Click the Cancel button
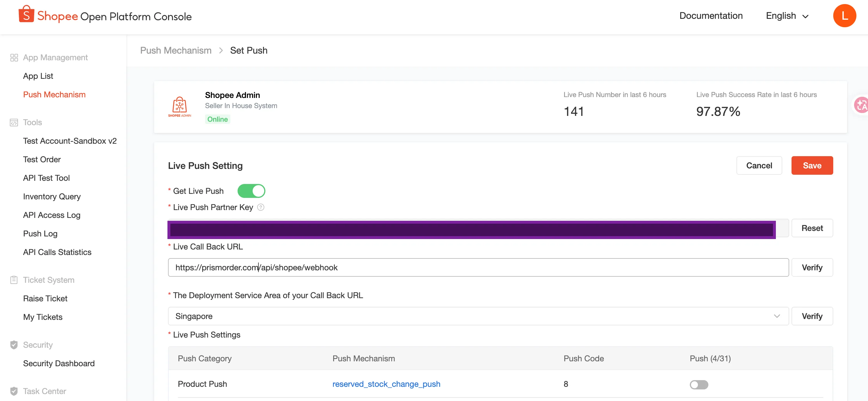868x401 pixels. (x=759, y=165)
